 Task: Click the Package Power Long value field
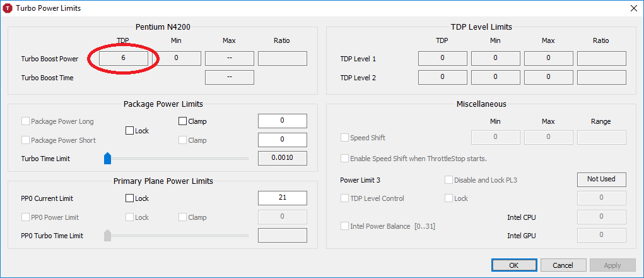[283, 121]
